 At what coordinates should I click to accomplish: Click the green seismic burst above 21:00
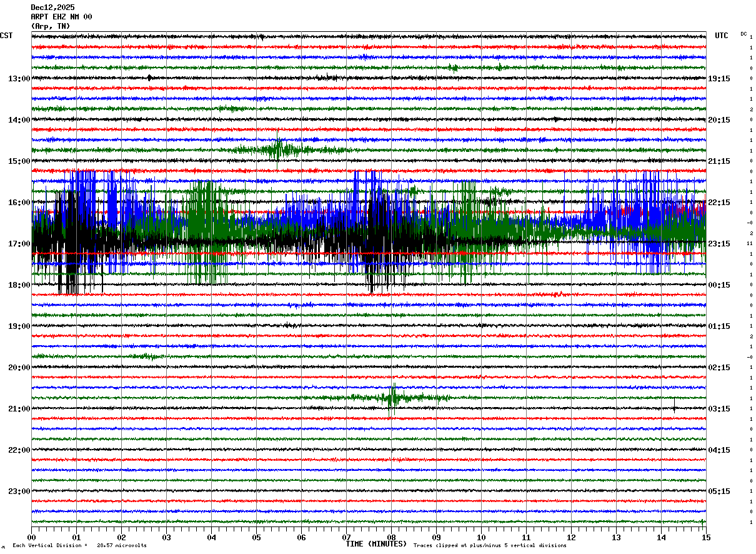[x=393, y=397]
